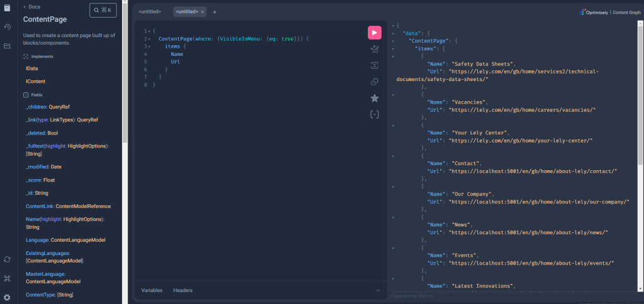644x304 pixels.
Task: Switch to the first untitled tab
Action: tap(150, 12)
